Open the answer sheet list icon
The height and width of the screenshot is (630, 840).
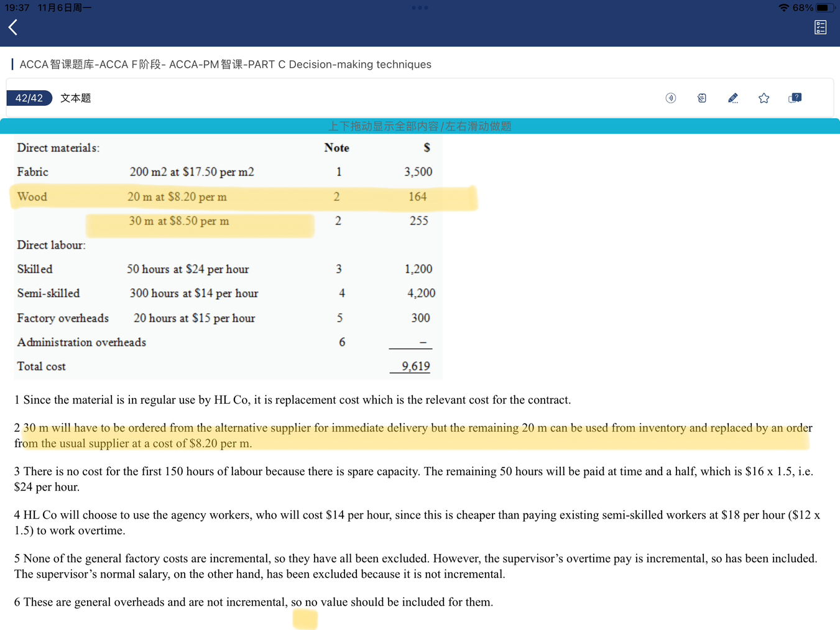click(x=820, y=27)
